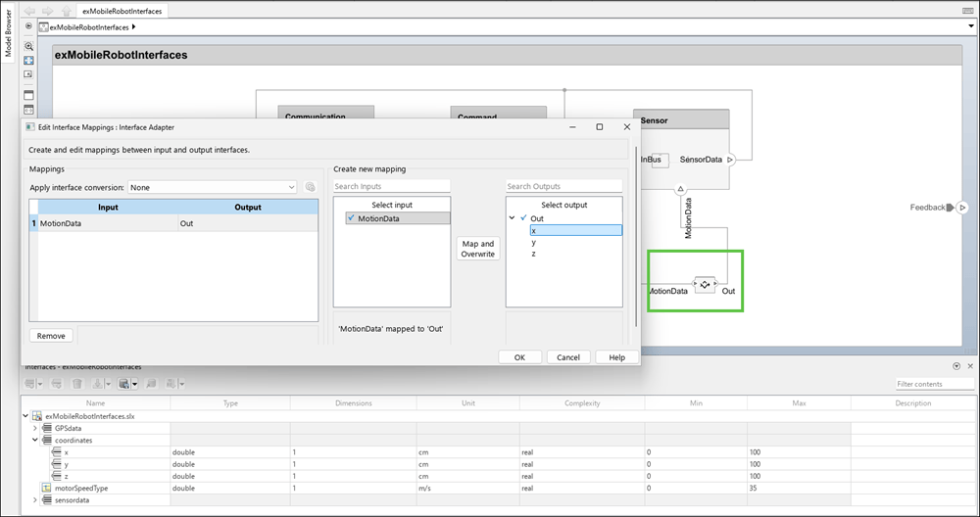Click the Search Inputs field

tap(391, 186)
